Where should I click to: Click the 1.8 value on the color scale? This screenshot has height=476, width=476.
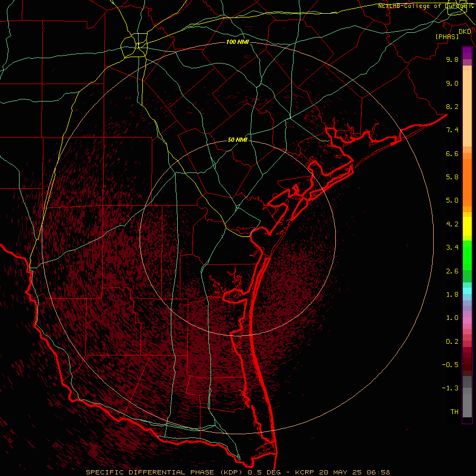[x=452, y=295]
